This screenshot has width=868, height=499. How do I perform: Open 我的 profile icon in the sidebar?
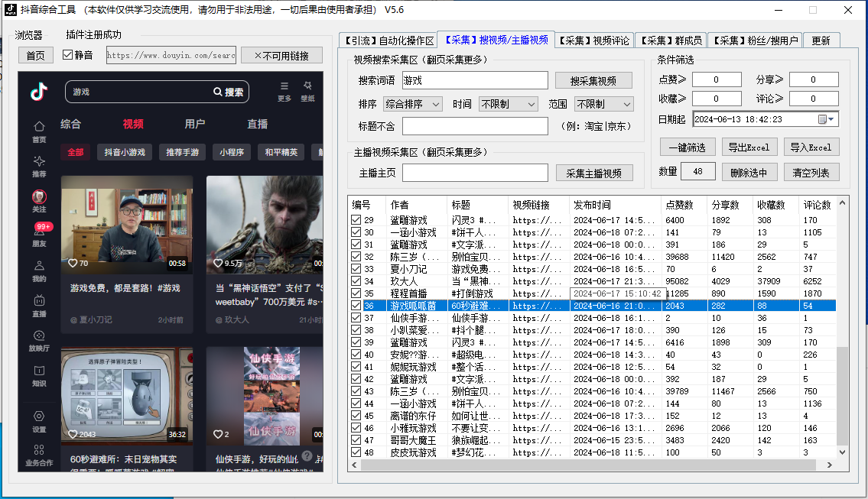(x=39, y=266)
